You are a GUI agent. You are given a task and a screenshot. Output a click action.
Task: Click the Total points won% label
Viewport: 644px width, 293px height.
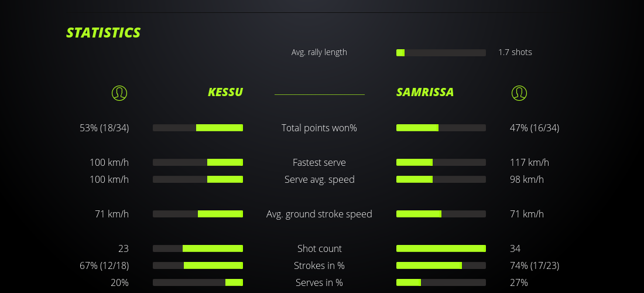[x=319, y=128]
